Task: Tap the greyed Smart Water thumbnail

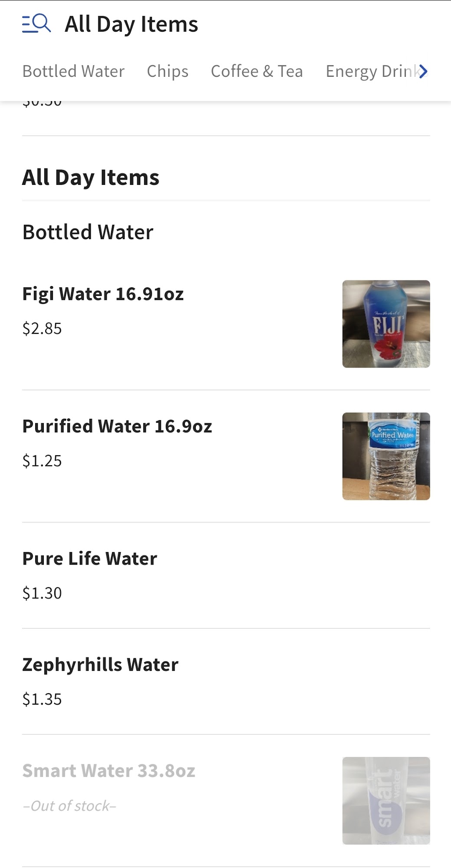Action: pos(386,801)
